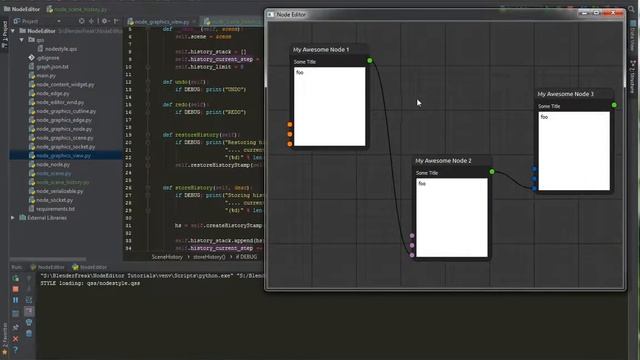Click inside Node 2 white text box
640x360 pixels.
tap(452, 218)
